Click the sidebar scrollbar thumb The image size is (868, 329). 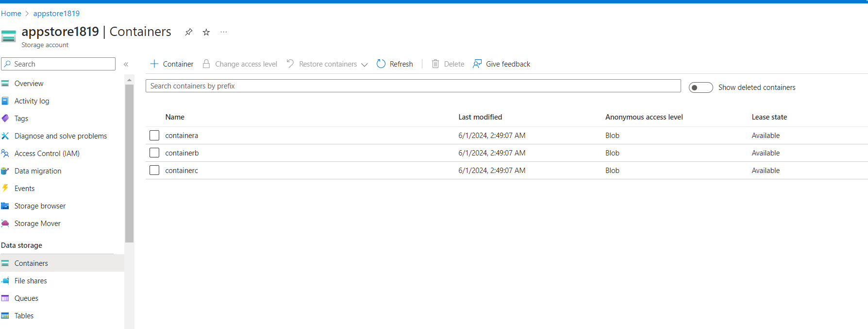click(129, 163)
